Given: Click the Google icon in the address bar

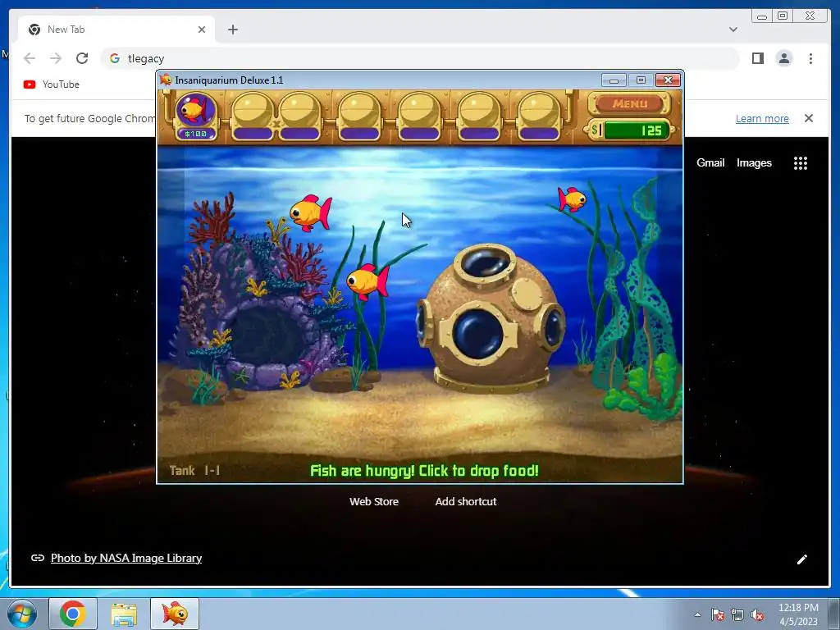Looking at the screenshot, I should [x=115, y=58].
